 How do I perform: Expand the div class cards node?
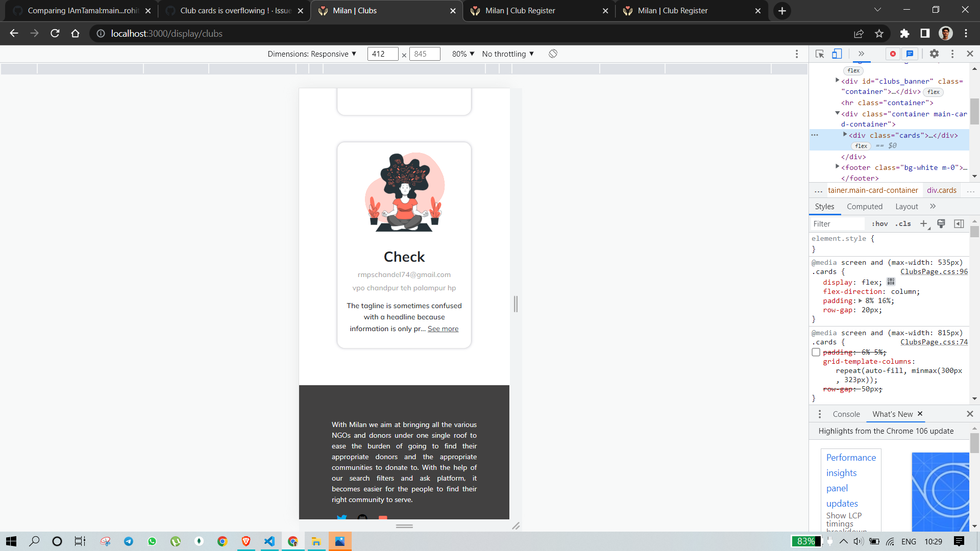pyautogui.click(x=845, y=135)
